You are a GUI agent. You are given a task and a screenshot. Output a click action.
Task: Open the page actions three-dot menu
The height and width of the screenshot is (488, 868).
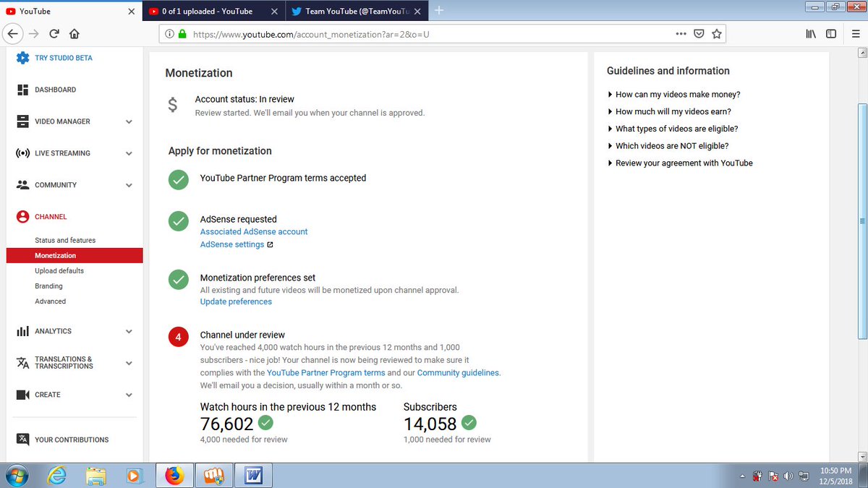(681, 33)
